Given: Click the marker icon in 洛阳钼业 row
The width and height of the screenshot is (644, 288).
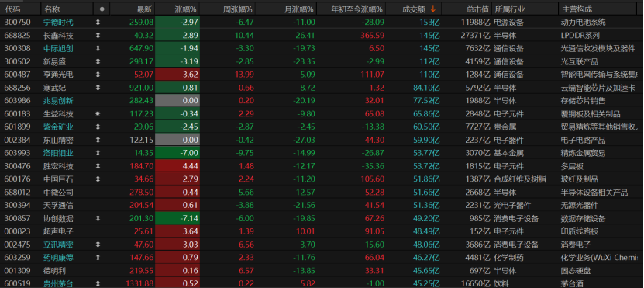Looking at the screenshot, I should [98, 153].
